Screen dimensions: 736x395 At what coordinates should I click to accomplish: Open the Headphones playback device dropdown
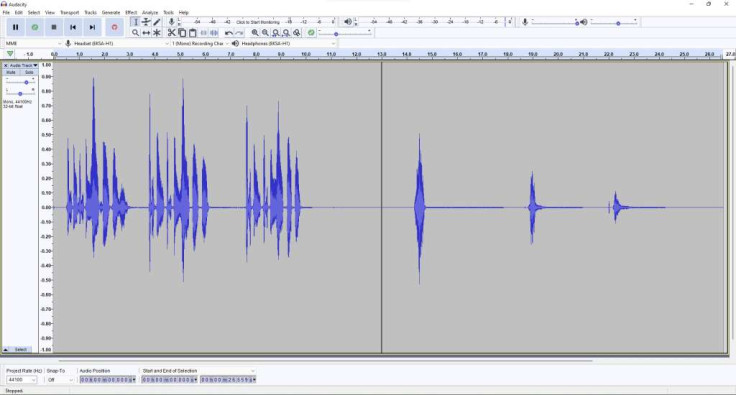[x=288, y=44]
